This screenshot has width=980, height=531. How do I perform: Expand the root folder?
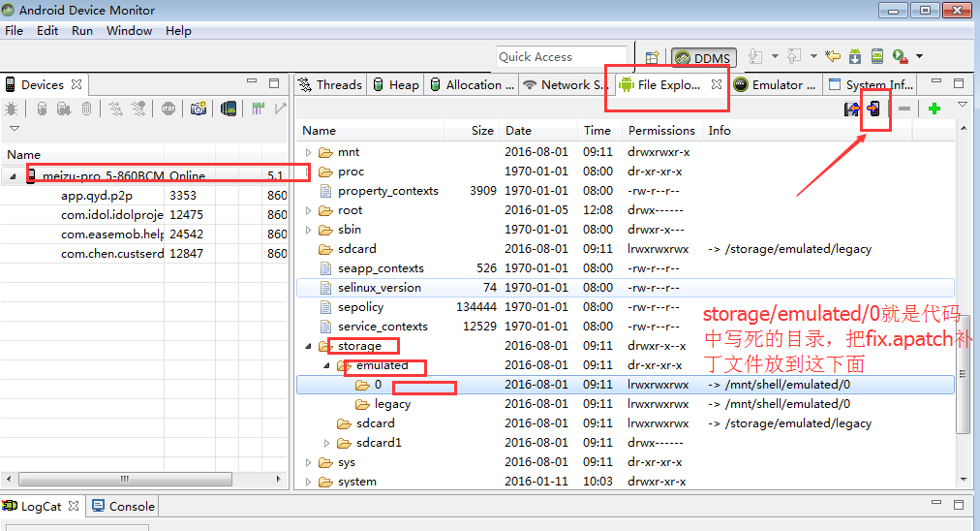pyautogui.click(x=308, y=210)
